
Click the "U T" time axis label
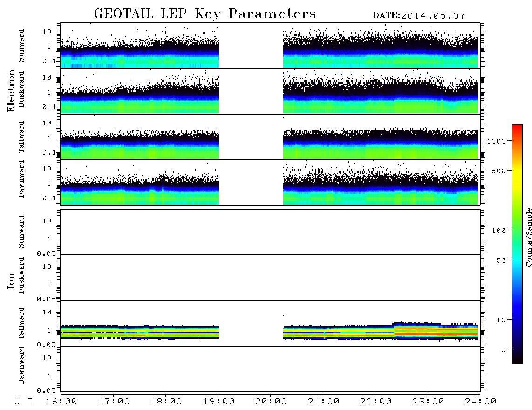[23, 402]
